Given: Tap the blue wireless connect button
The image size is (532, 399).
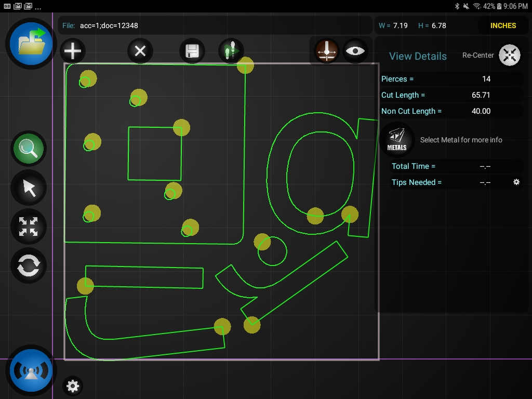Looking at the screenshot, I should click(x=31, y=370).
